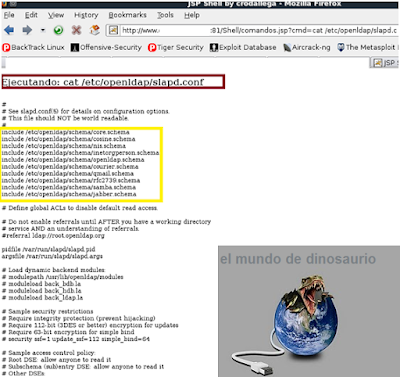Select the JSP tab
Viewport: 400px width, 377px height.
tap(384, 62)
